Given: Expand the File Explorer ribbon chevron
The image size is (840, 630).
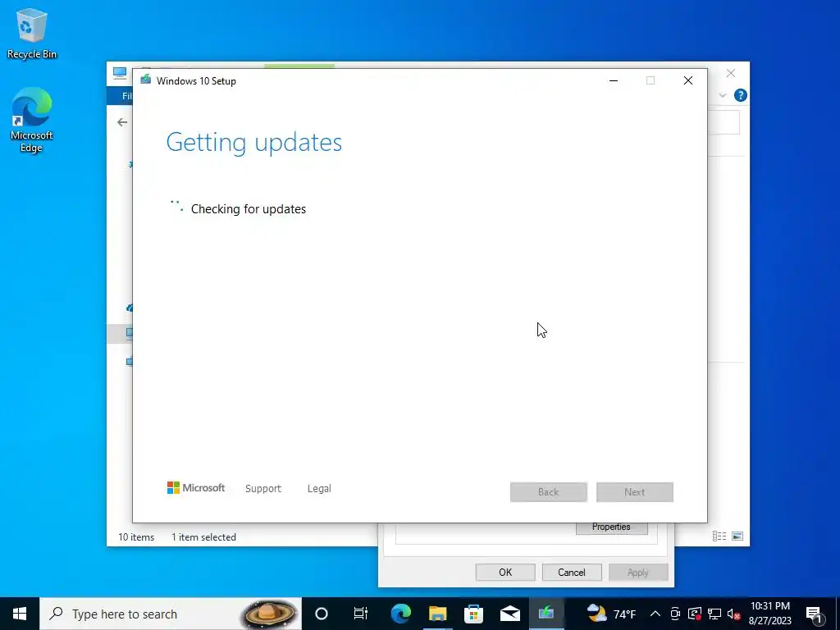Looking at the screenshot, I should click(x=723, y=95).
